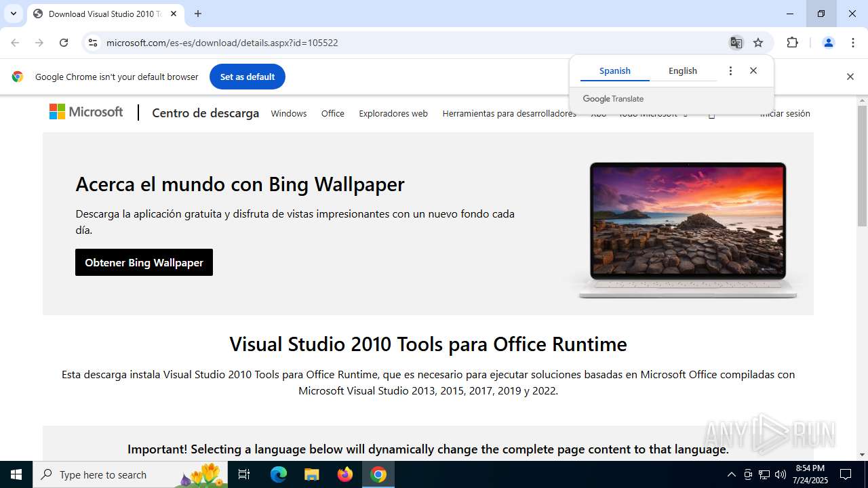868x488 pixels.
Task: Open the Chrome tab search dropdown
Action: (x=13, y=14)
